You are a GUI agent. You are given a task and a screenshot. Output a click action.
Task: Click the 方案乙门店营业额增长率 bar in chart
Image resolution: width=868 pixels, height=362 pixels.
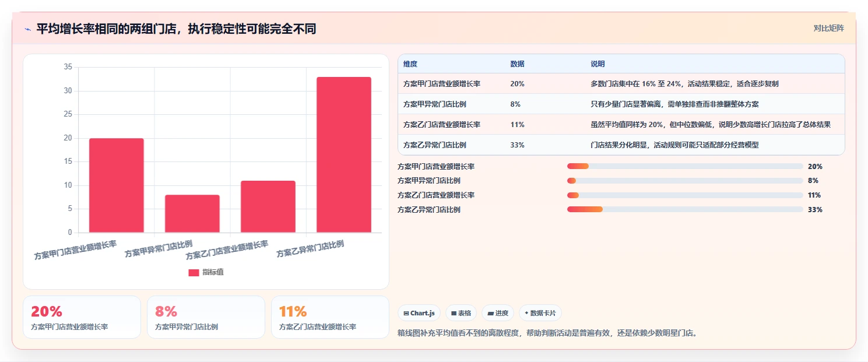(268, 207)
